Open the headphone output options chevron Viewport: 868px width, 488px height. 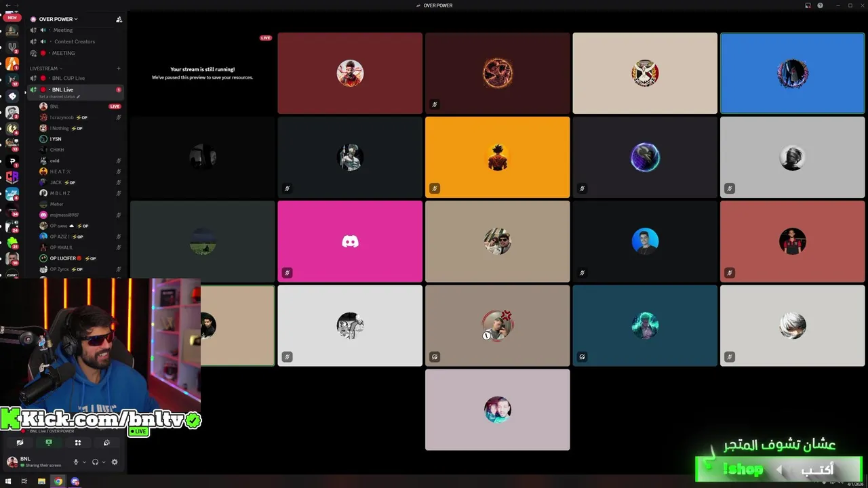103,462
